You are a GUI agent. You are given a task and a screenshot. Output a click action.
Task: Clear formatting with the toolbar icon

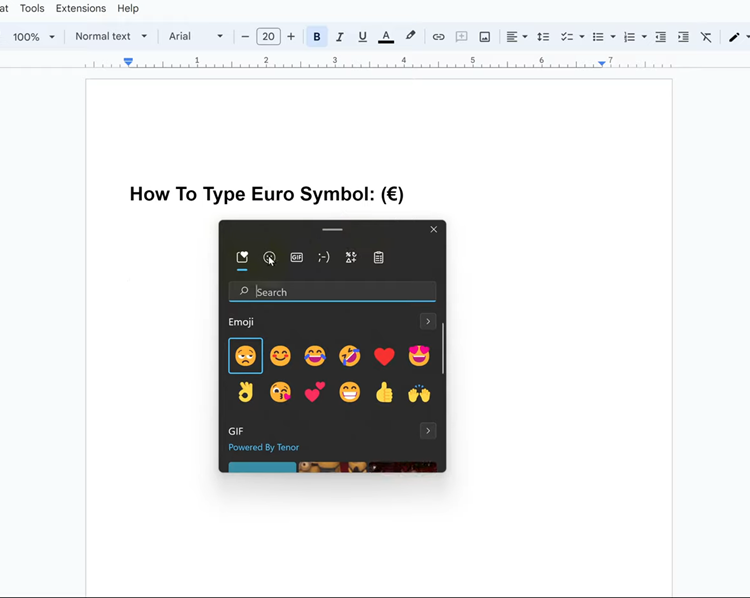pyautogui.click(x=706, y=37)
